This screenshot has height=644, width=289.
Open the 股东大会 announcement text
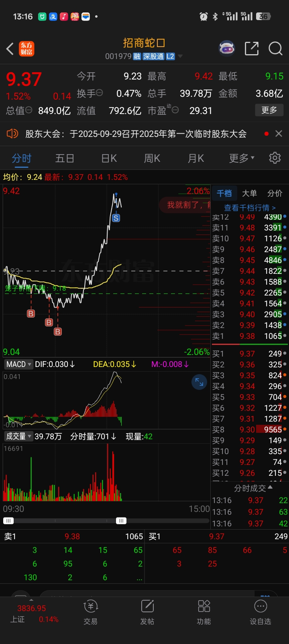pyautogui.click(x=136, y=134)
